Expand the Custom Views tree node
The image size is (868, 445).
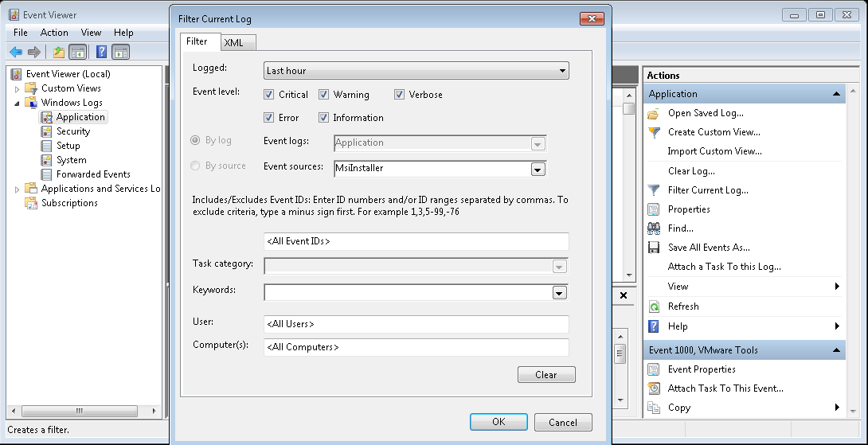pos(18,88)
